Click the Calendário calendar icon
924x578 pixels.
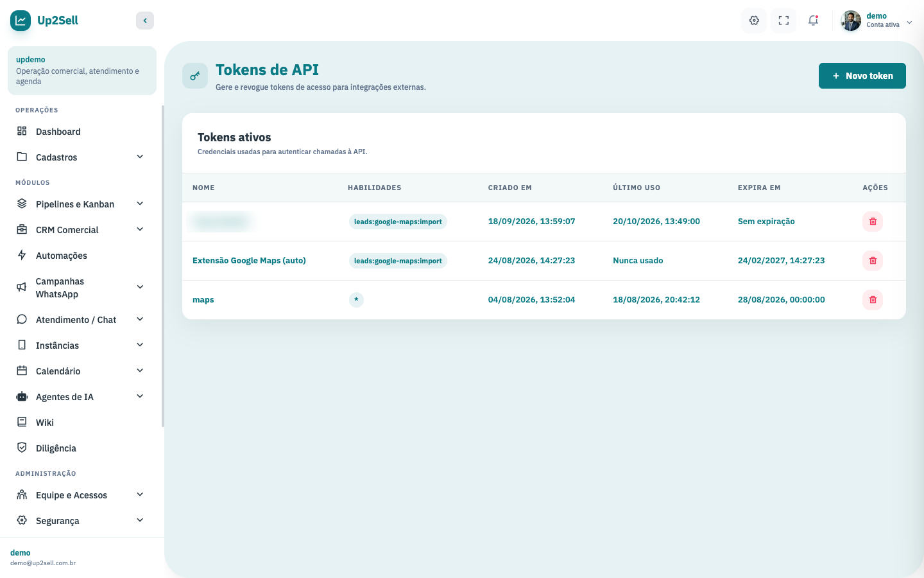point(22,371)
